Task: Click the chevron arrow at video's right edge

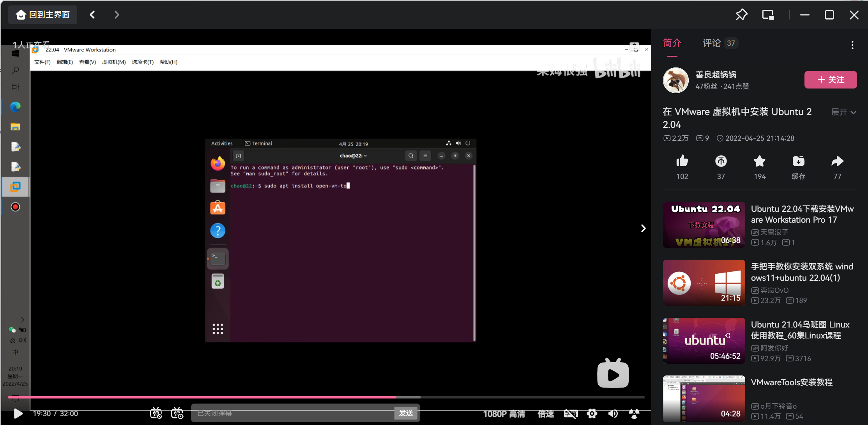Action: (x=643, y=228)
